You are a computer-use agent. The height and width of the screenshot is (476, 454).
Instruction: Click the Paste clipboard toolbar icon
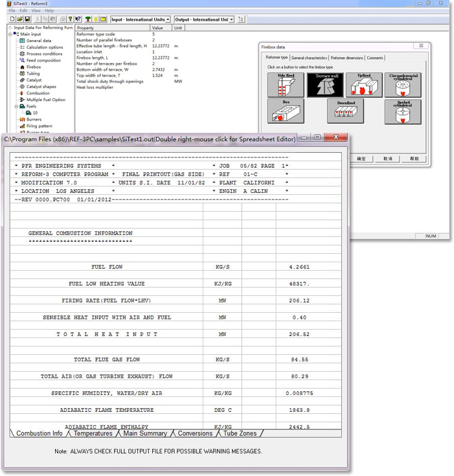coord(52,19)
